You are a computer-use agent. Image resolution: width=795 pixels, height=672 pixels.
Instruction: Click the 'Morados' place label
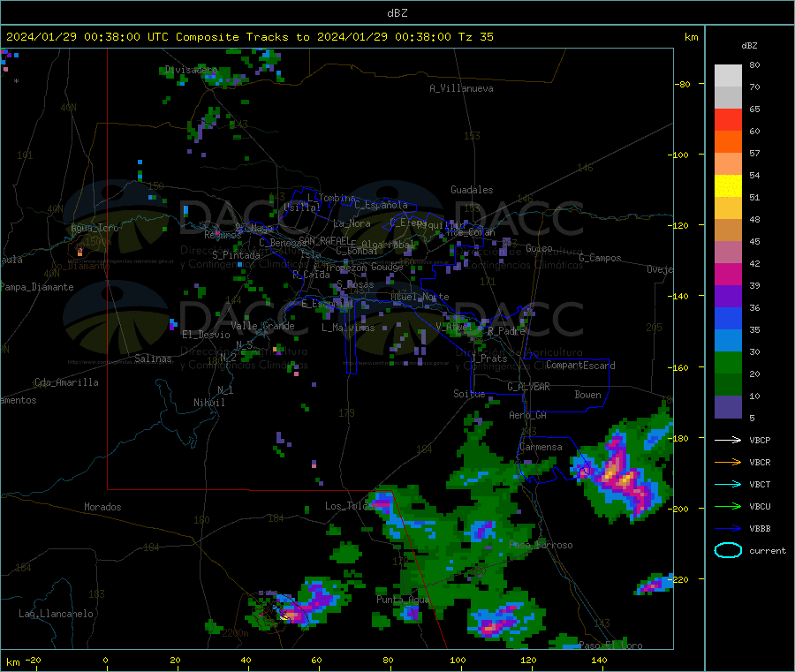pyautogui.click(x=102, y=507)
